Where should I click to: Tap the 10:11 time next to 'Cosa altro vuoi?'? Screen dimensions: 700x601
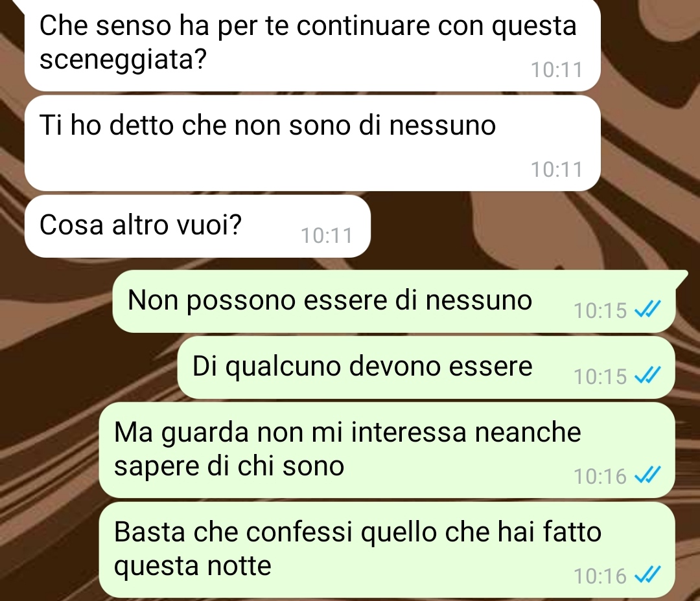point(327,236)
